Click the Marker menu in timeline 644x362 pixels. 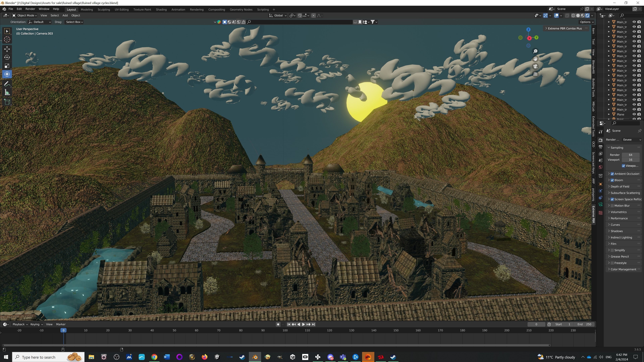pos(61,324)
